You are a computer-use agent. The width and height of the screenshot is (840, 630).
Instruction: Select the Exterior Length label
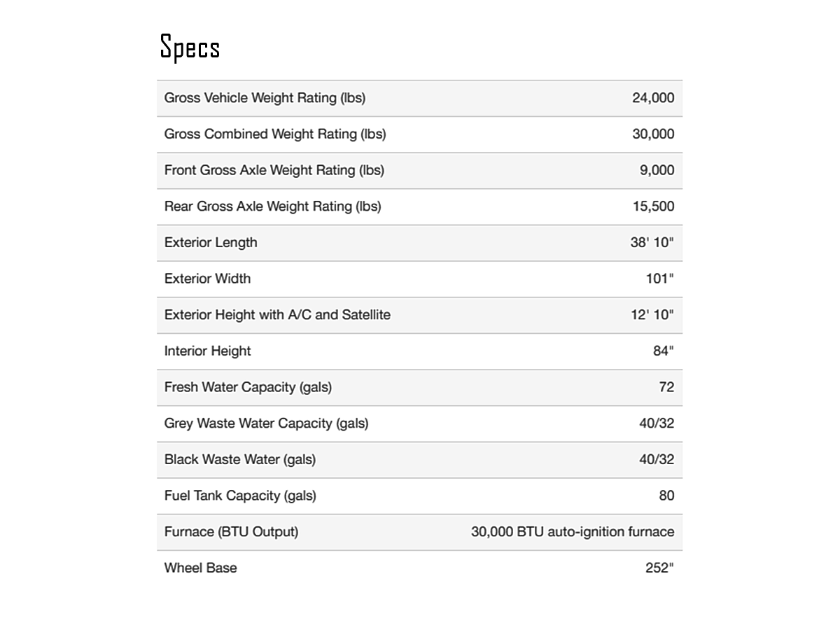click(211, 243)
